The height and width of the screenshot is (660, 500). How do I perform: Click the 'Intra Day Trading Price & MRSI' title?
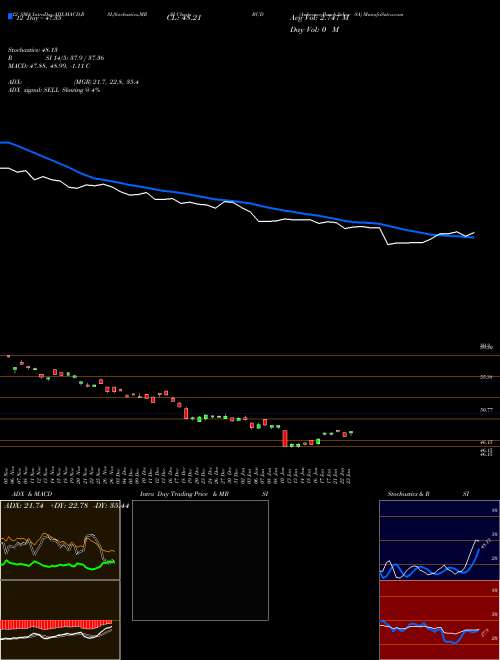pos(202,494)
